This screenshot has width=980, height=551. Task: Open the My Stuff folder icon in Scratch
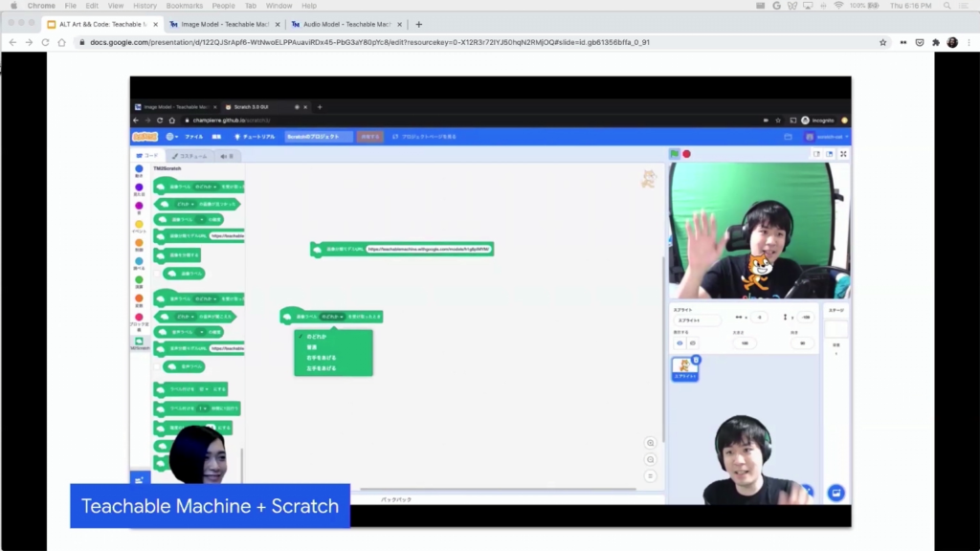(789, 137)
